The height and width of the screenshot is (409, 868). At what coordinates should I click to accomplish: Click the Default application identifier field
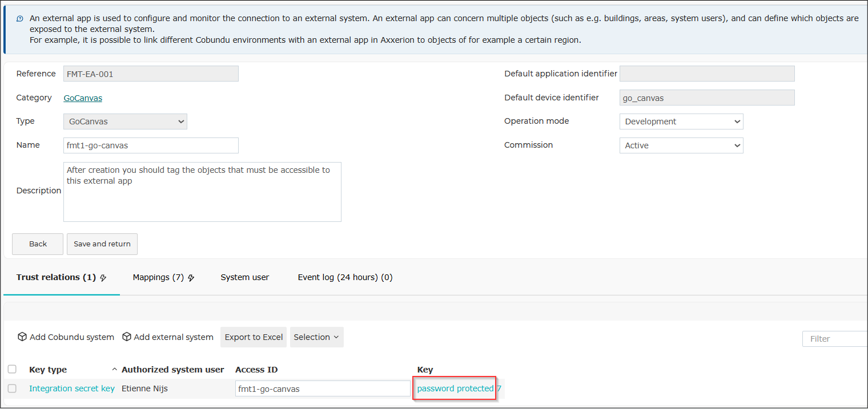point(707,74)
